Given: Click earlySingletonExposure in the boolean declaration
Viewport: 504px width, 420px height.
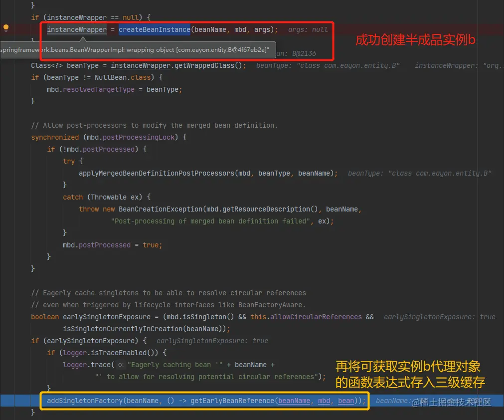Looking at the screenshot, I should tap(106, 317).
